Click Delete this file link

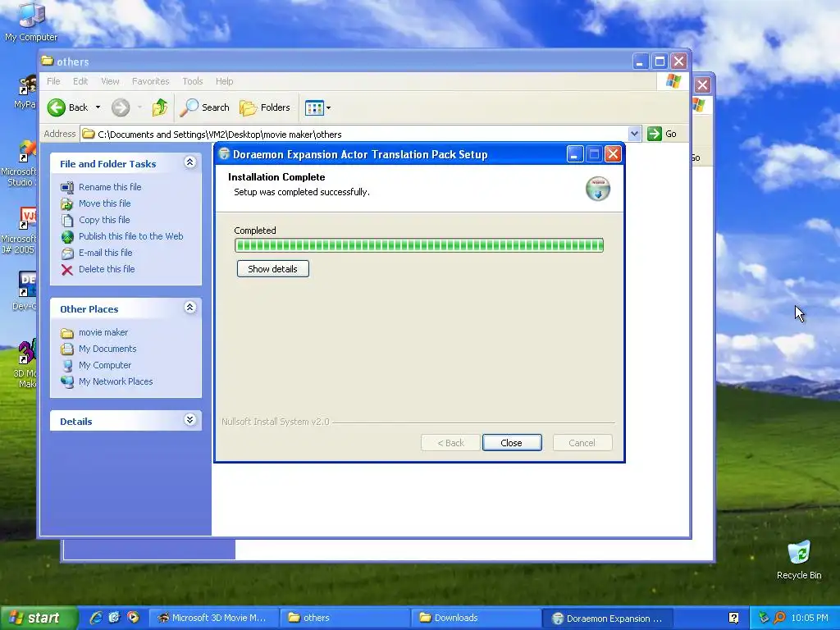[107, 269]
